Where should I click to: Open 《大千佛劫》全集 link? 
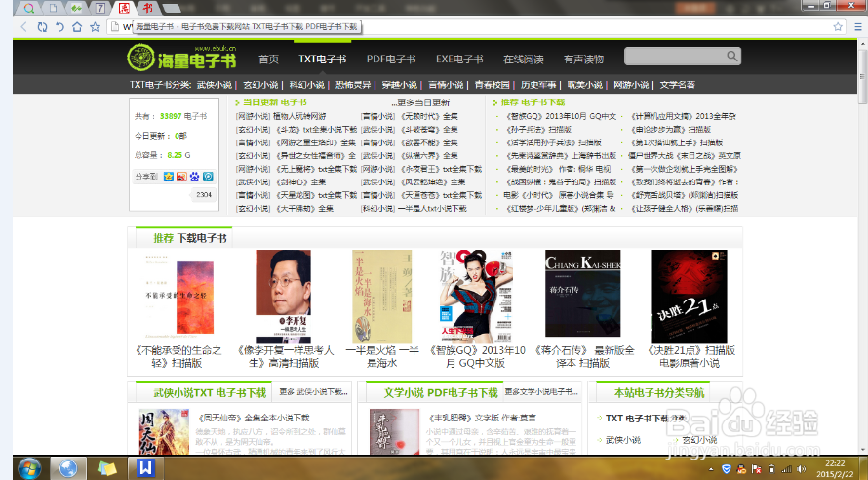click(x=304, y=209)
